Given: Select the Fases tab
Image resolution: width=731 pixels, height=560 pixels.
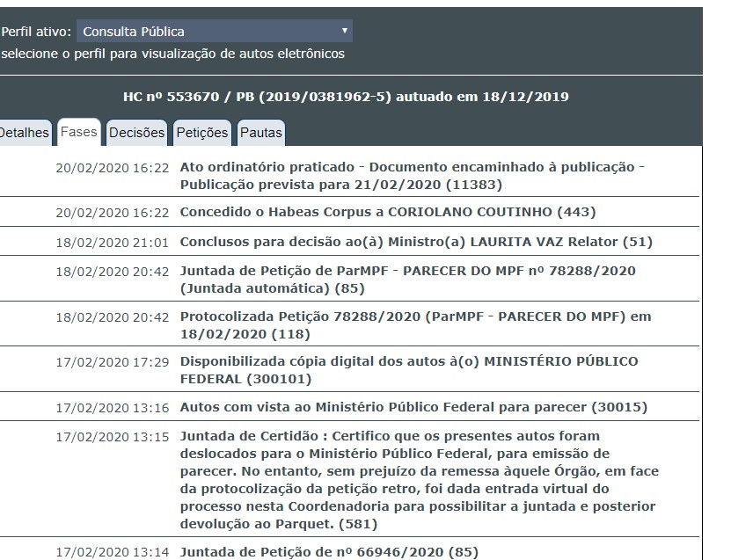Looking at the screenshot, I should (79, 132).
